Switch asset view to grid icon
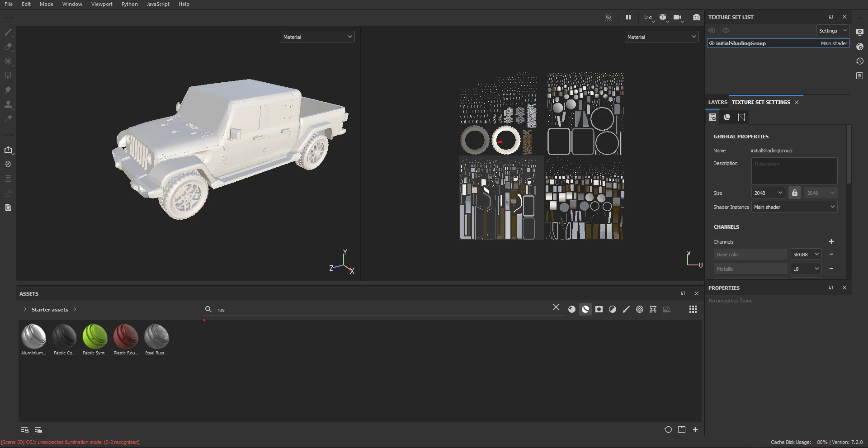Viewport: 868px width, 448px height. (x=693, y=309)
